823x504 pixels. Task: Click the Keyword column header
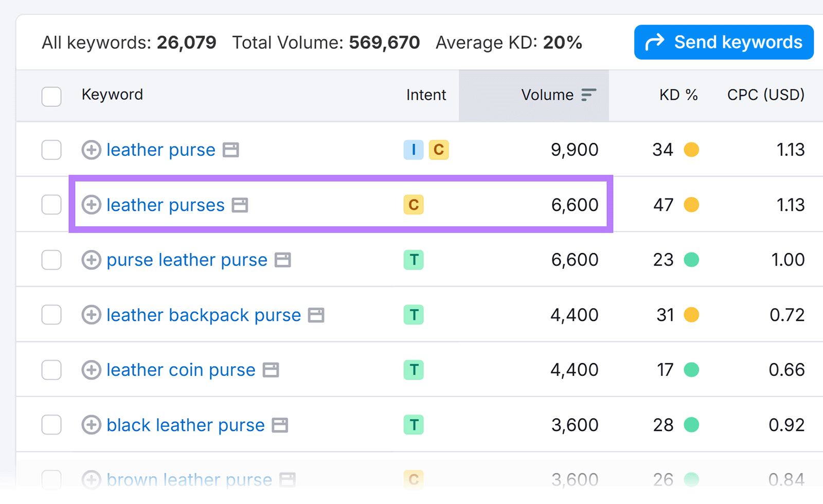point(112,95)
